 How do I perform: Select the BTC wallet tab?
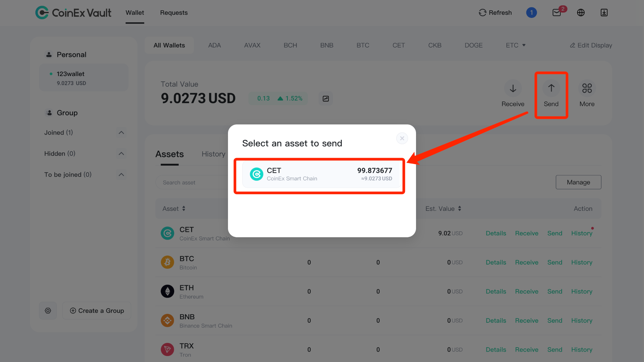pyautogui.click(x=363, y=45)
